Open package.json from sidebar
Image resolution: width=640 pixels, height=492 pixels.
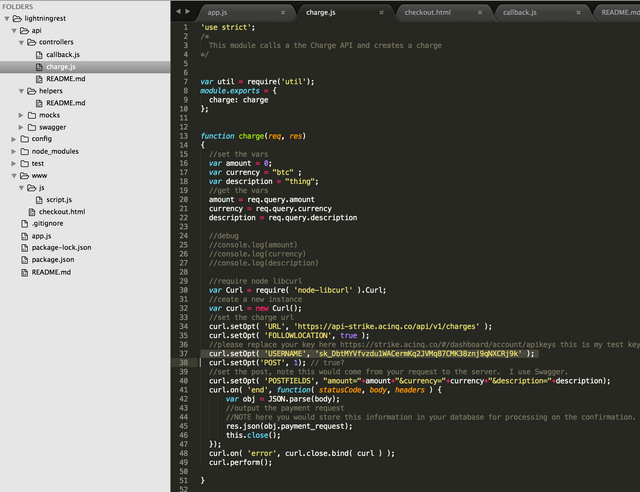[51, 259]
